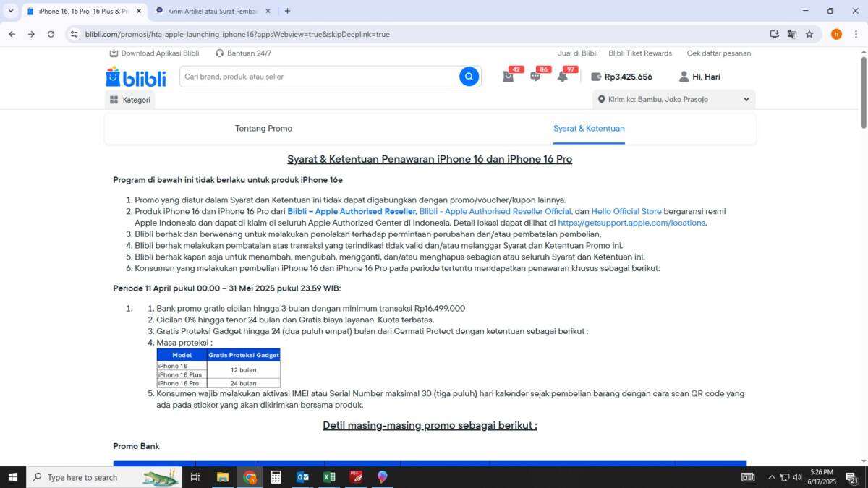Go back using the browser back arrow
The height and width of the screenshot is (488, 868).
click(12, 34)
